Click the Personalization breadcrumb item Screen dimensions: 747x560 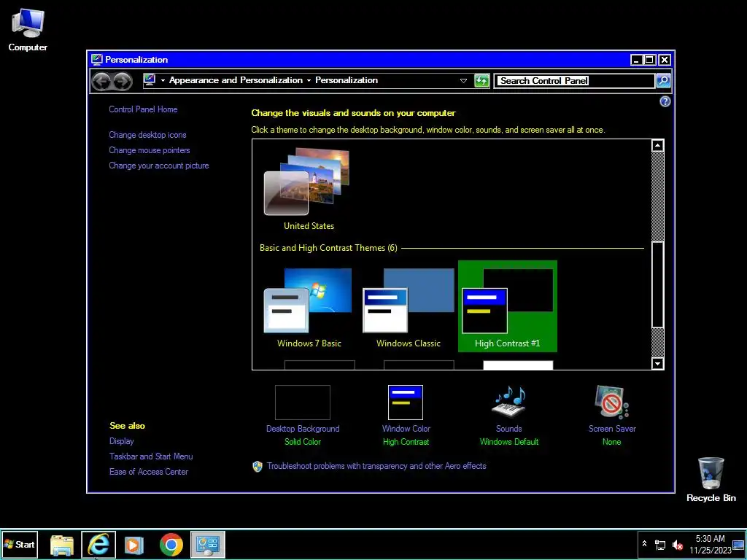pyautogui.click(x=347, y=80)
